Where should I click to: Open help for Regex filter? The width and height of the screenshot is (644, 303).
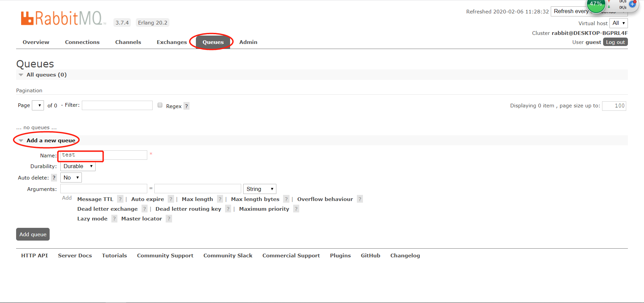point(186,106)
